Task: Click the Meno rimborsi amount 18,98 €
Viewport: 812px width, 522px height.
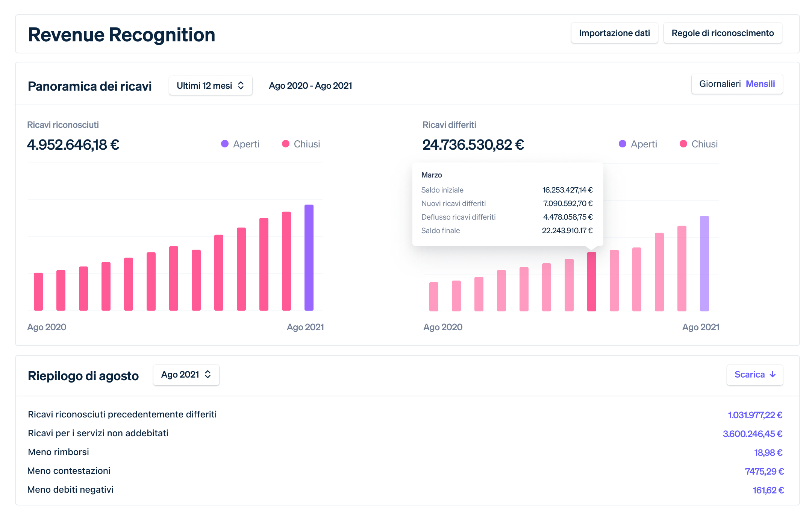Action: (768, 453)
